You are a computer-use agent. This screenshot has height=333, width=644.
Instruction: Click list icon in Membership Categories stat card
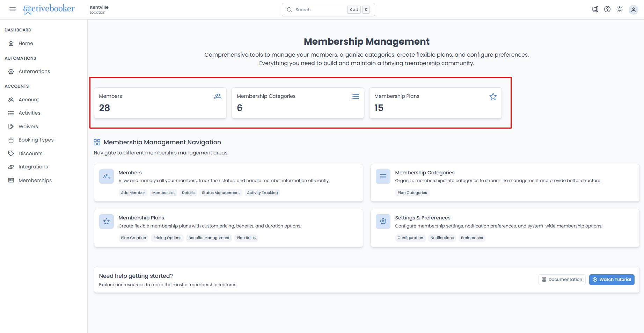pos(355,96)
